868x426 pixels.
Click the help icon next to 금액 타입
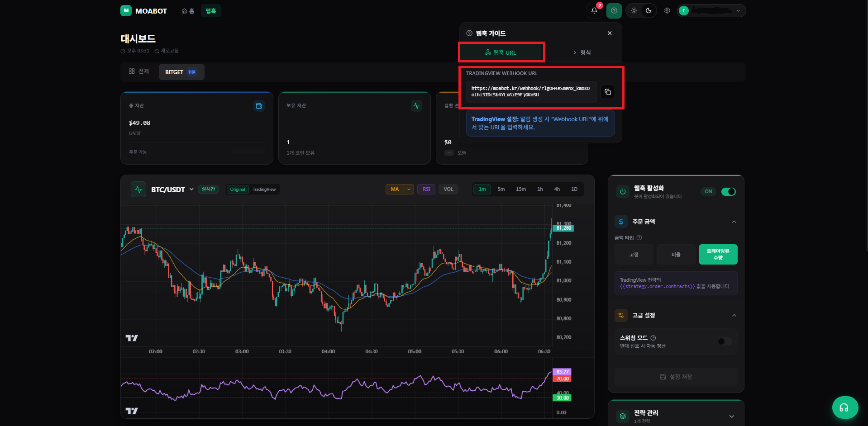coord(639,238)
